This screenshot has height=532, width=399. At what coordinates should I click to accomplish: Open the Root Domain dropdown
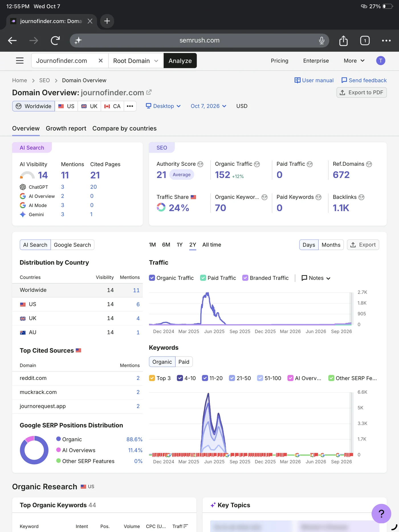pos(136,61)
